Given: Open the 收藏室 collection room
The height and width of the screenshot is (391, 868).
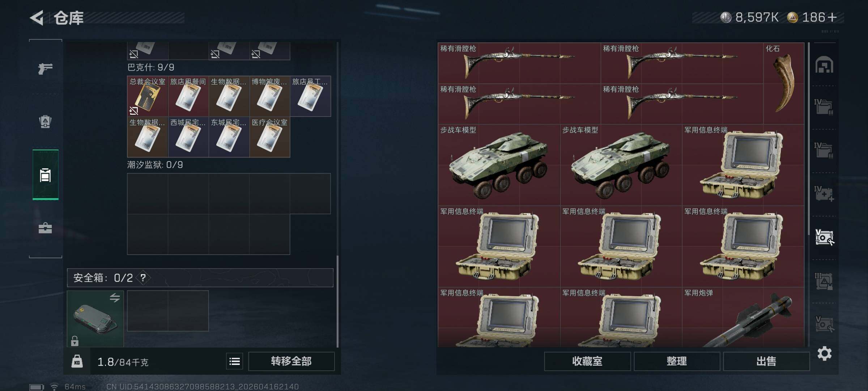Looking at the screenshot, I should [587, 361].
